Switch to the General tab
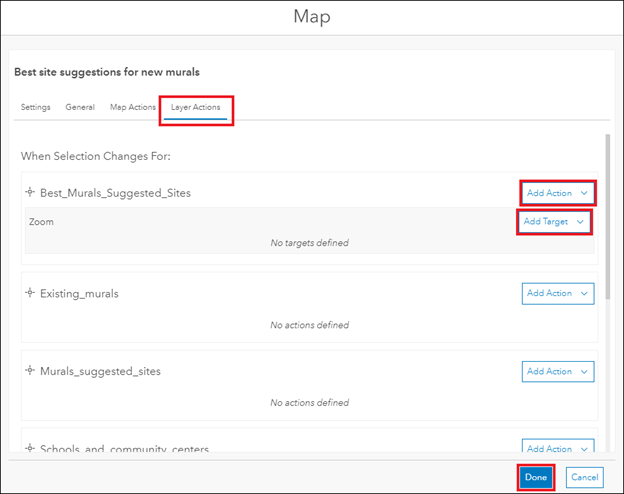Viewport: 624px width, 494px height. 80,107
